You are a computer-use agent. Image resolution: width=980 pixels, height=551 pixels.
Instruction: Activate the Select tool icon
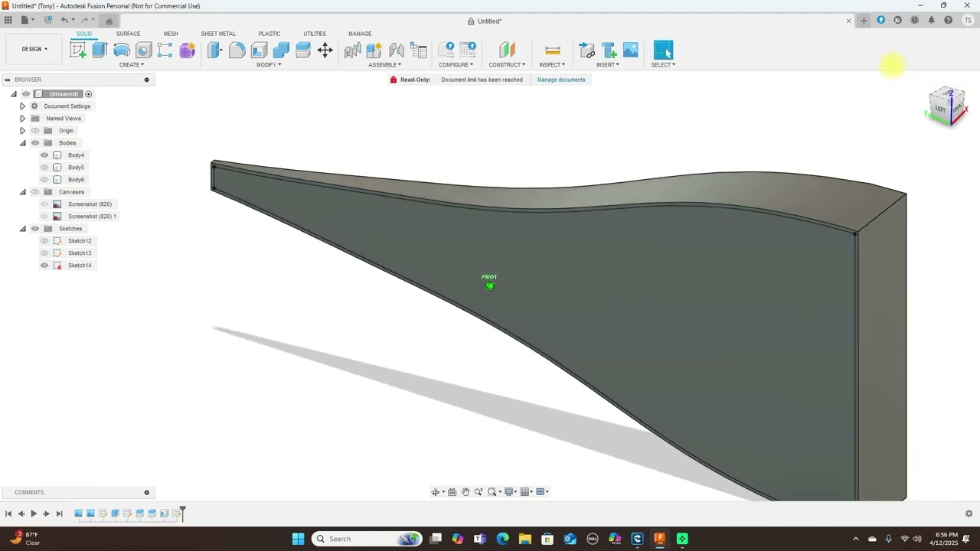(x=663, y=51)
